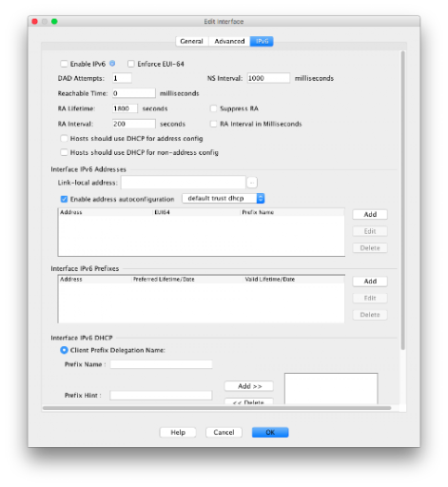Image resolution: width=448 pixels, height=487 pixels.
Task: Click the vertical scrollbar thumb
Action: coord(403,201)
